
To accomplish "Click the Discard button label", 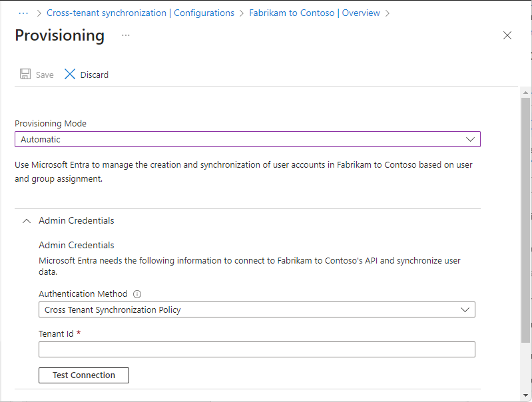I will (95, 75).
